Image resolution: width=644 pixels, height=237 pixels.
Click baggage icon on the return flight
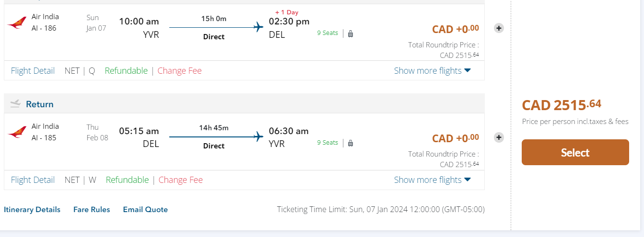pos(351,143)
